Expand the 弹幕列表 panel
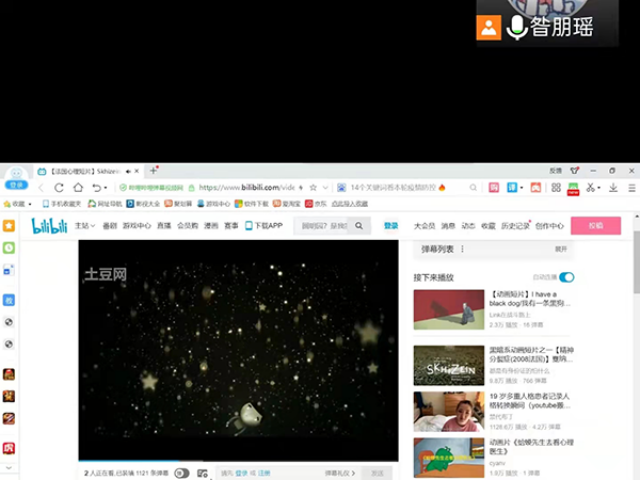640x480 pixels. click(x=561, y=249)
